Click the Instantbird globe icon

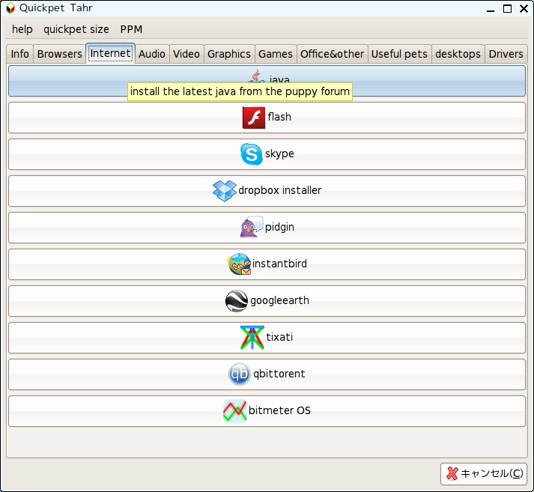239,264
